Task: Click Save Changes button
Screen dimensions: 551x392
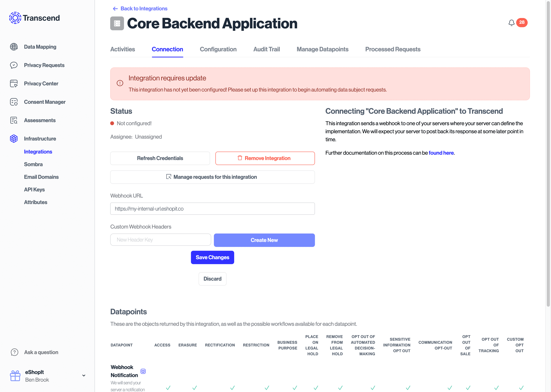Action: pyautogui.click(x=212, y=258)
